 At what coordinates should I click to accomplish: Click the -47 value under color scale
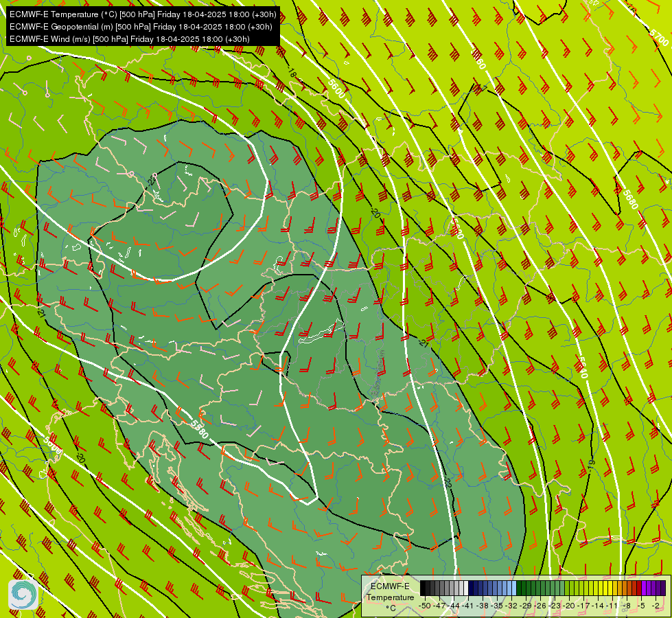[440, 606]
